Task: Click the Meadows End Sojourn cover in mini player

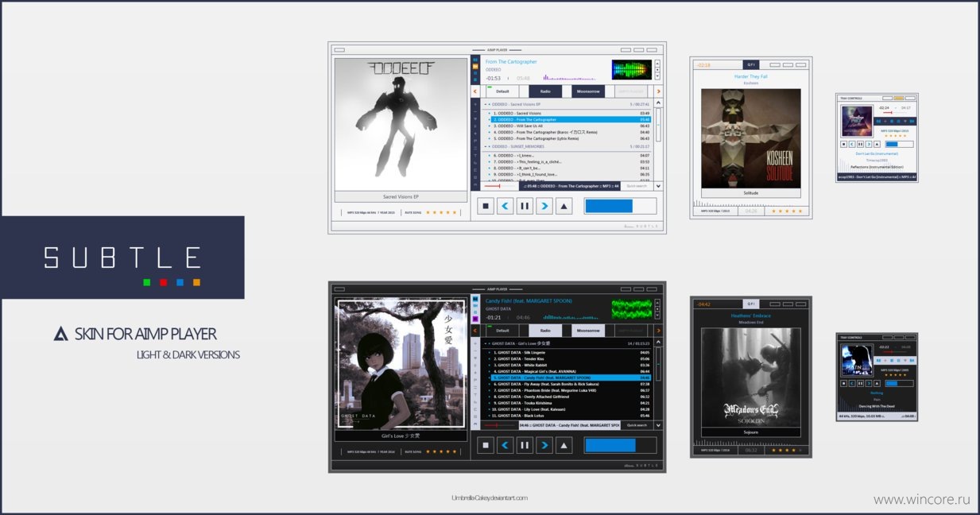Action: pyautogui.click(x=750, y=378)
